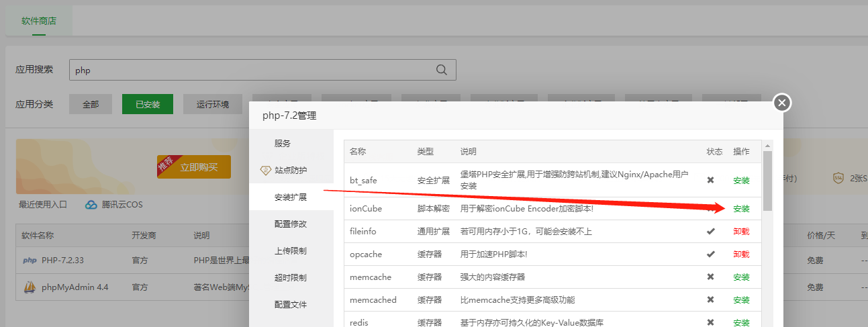Open the 服务 menu item
Screen dimensions: 868x327
291,144
